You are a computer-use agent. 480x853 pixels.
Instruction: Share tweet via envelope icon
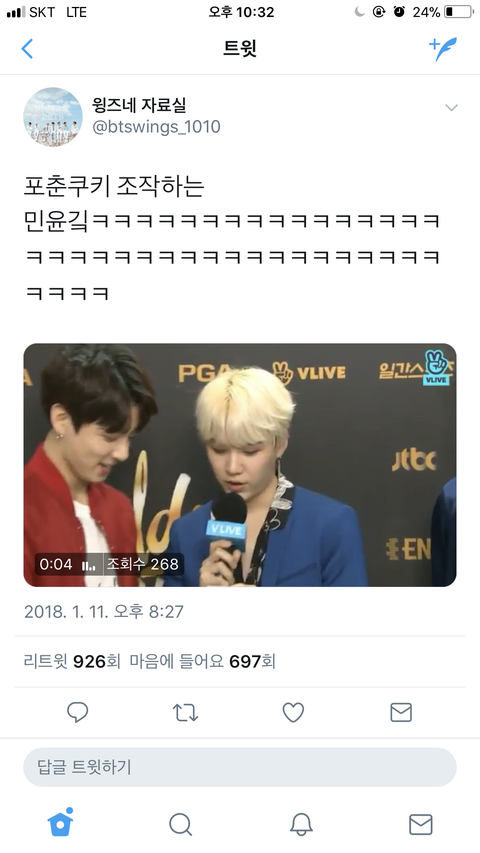pos(401,712)
